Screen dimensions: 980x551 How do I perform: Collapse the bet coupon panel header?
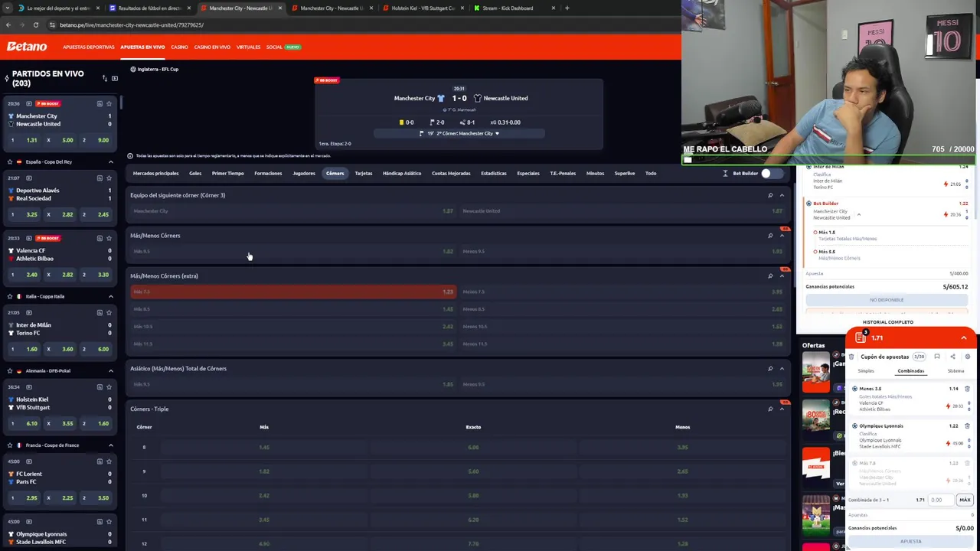pos(964,337)
